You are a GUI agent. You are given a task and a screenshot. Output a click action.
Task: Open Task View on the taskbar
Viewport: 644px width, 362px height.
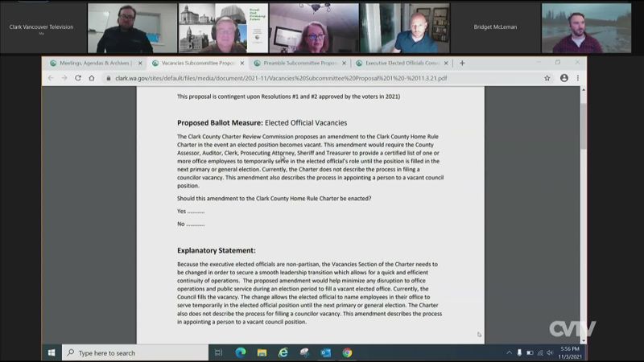click(x=218, y=352)
